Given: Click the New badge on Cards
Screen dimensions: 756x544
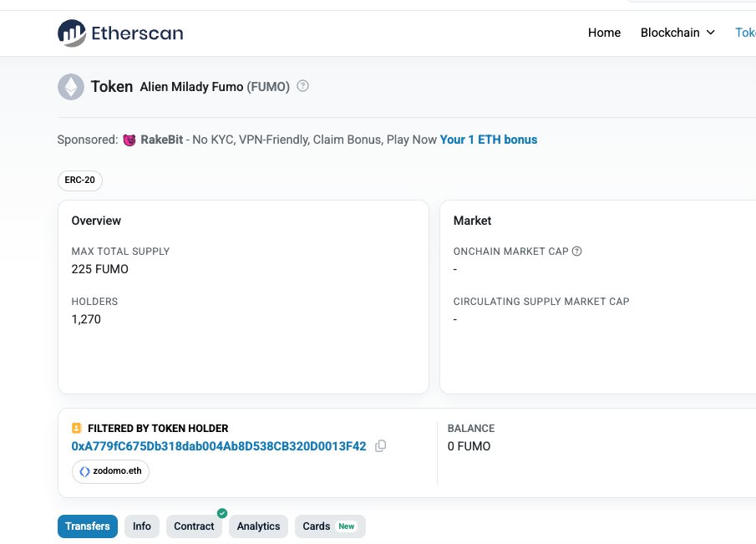Looking at the screenshot, I should (346, 526).
